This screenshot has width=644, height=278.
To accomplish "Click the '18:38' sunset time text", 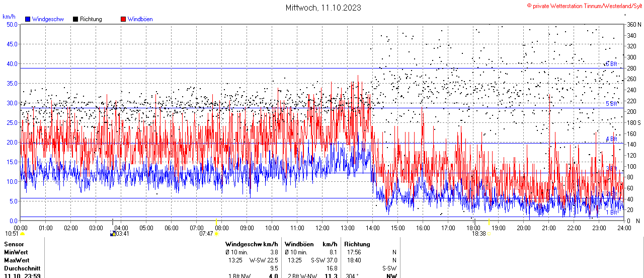I will 478,234.
